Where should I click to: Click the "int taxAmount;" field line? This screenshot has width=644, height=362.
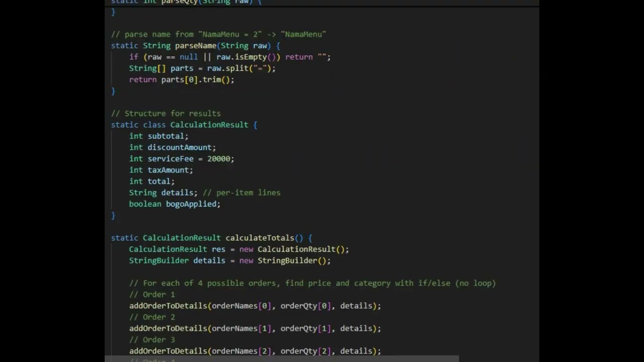(x=161, y=170)
